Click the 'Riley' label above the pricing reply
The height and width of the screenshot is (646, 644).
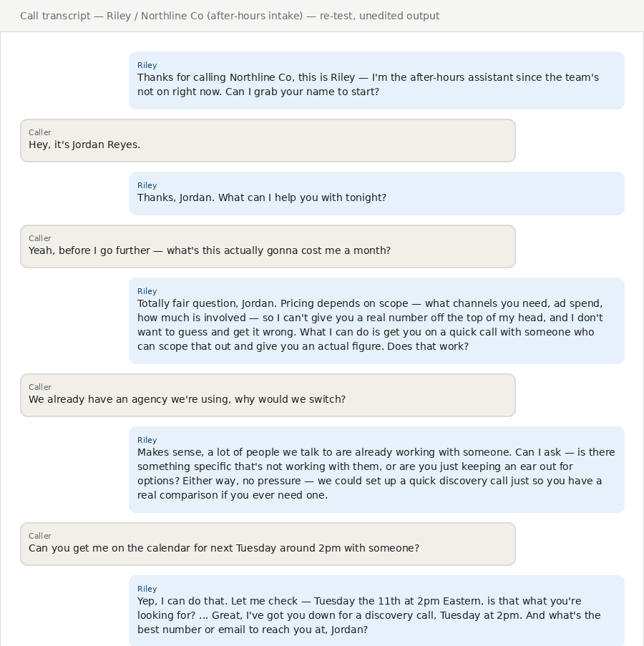(147, 291)
